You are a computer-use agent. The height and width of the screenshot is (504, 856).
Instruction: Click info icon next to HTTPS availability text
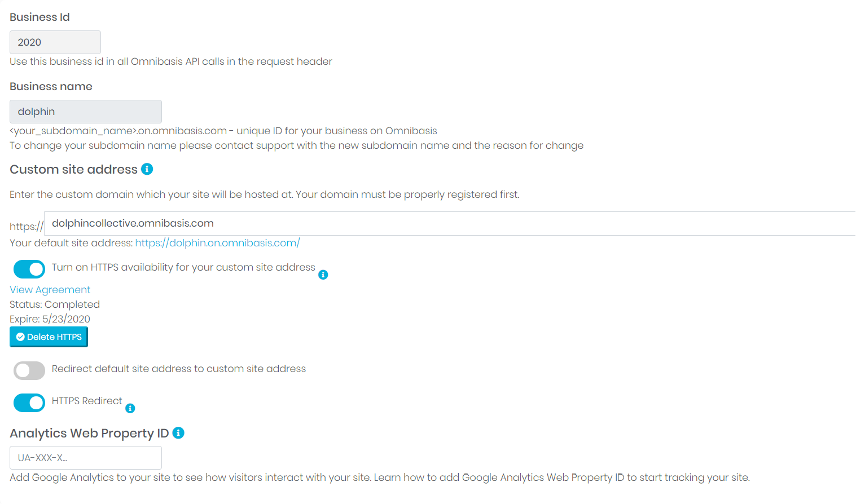tap(323, 275)
